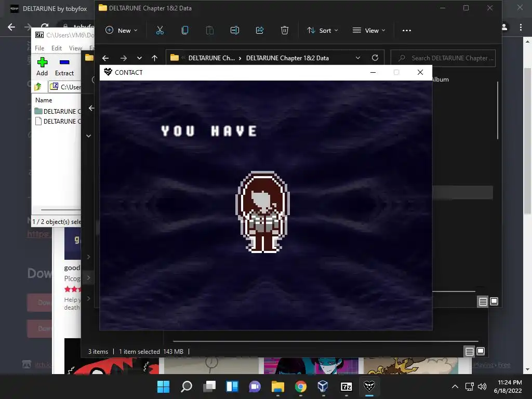Select DELTARUNE Chapter 1&2 Data breadcrumb
The width and height of the screenshot is (532, 399).
click(287, 58)
